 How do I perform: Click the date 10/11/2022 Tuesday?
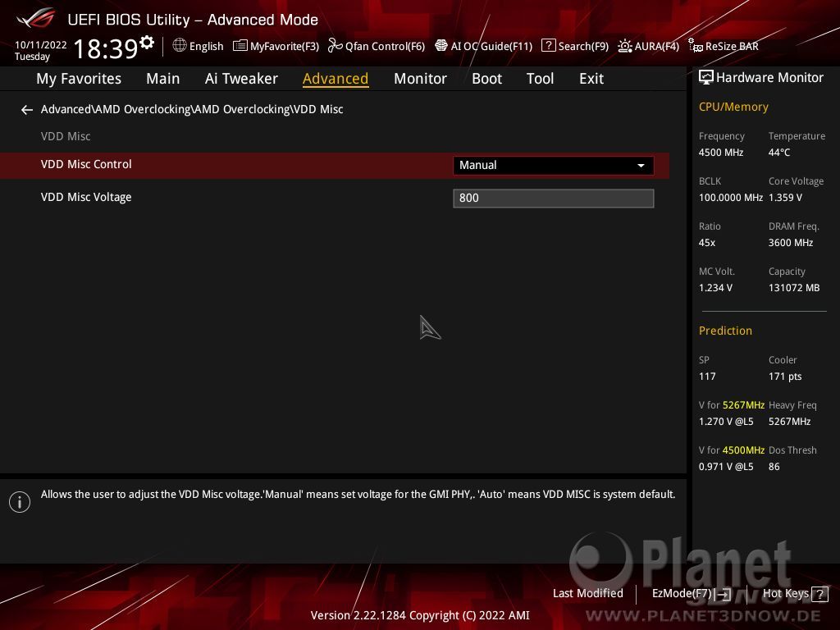(41, 51)
